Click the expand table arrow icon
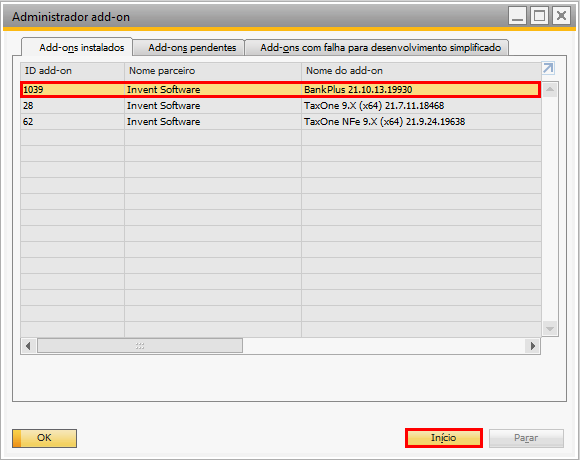The image size is (580, 460). coord(548,68)
